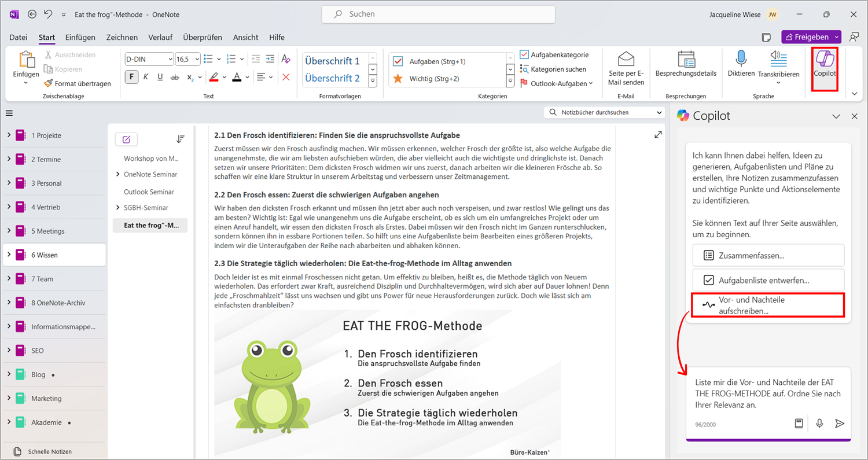This screenshot has height=460, width=868.
Task: Tick the Aufgaben (Strg+1) category checkbox
Action: [x=398, y=61]
